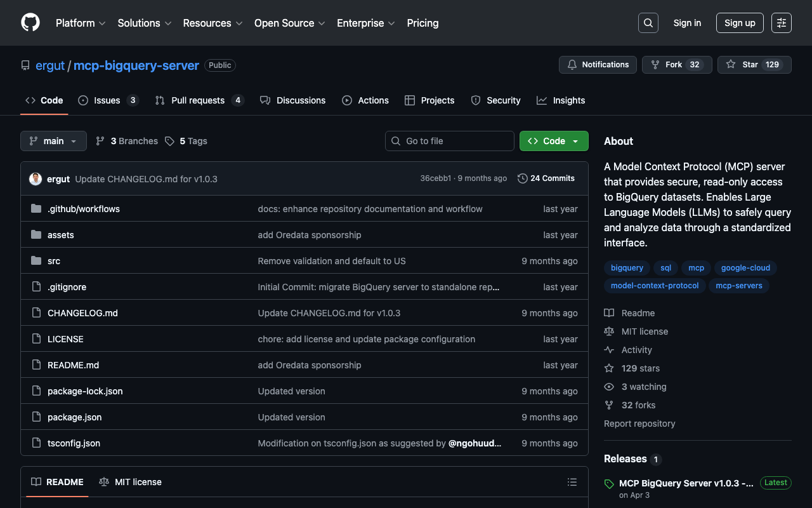812x508 pixels.
Task: Click the Notifications bell button
Action: tap(598, 65)
